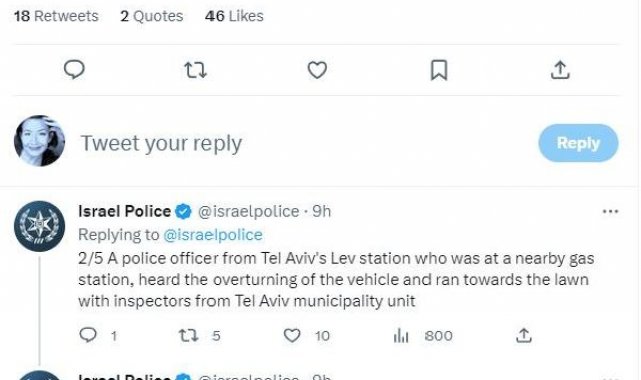The width and height of the screenshot is (641, 380).
Task: Like the 2/5 tweet showing 10 likes
Action: pyautogui.click(x=292, y=335)
